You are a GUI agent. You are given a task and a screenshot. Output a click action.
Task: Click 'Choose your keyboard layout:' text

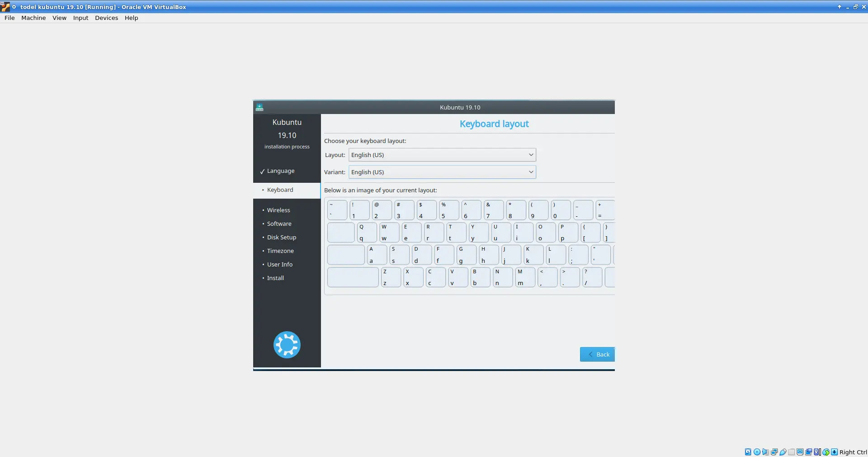365,141
